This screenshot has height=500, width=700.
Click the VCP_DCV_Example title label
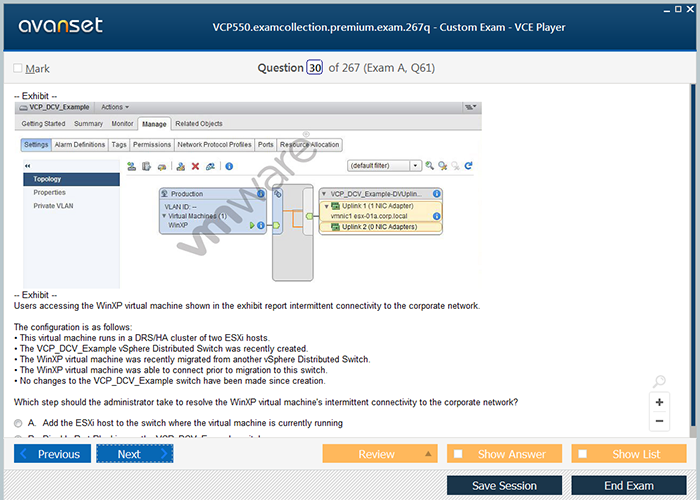pos(59,107)
